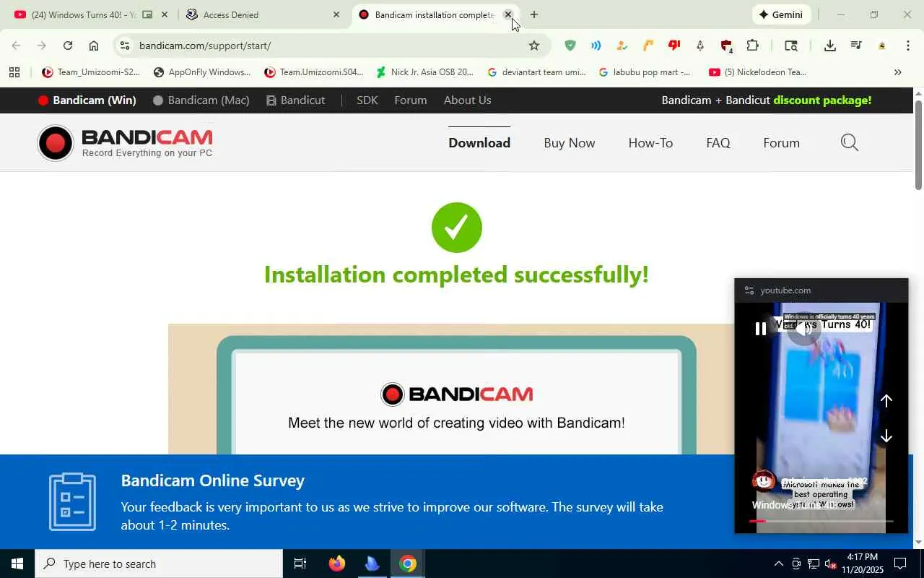This screenshot has height=578, width=924.
Task: Open the FAQ menu item
Action: pos(718,143)
